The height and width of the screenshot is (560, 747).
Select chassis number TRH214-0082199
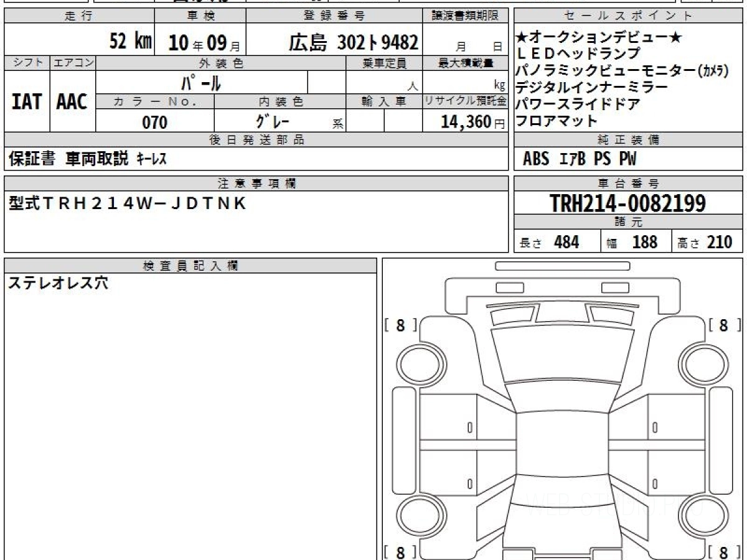(x=628, y=203)
